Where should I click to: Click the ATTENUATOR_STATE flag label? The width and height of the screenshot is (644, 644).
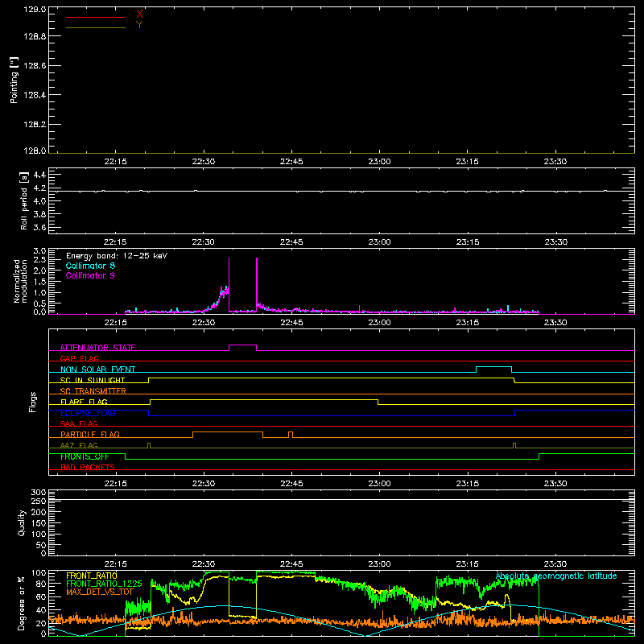pos(97,348)
